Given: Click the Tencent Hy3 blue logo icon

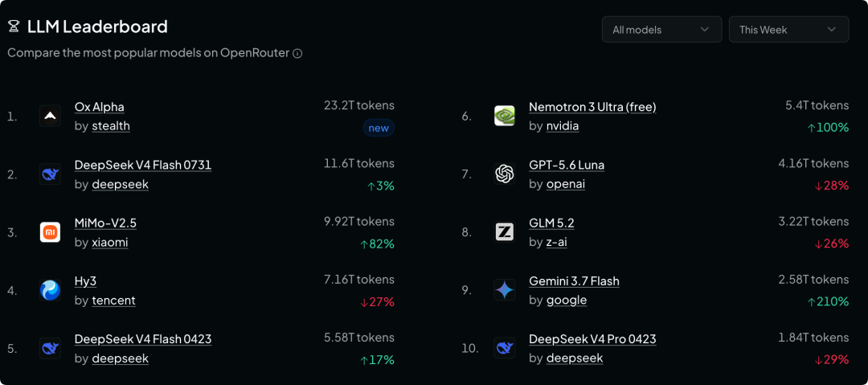Looking at the screenshot, I should coord(51,290).
